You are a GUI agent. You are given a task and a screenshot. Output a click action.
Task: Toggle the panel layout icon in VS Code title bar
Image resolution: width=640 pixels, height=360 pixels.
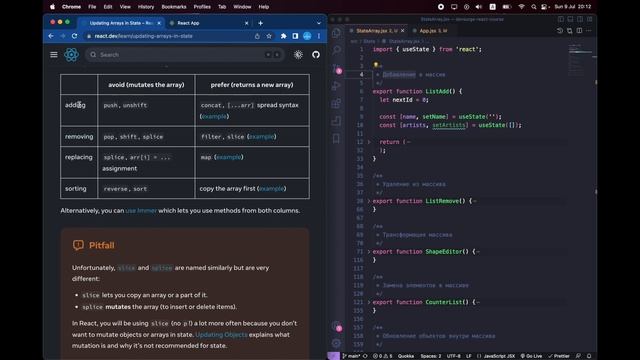pyautogui.click(x=570, y=19)
